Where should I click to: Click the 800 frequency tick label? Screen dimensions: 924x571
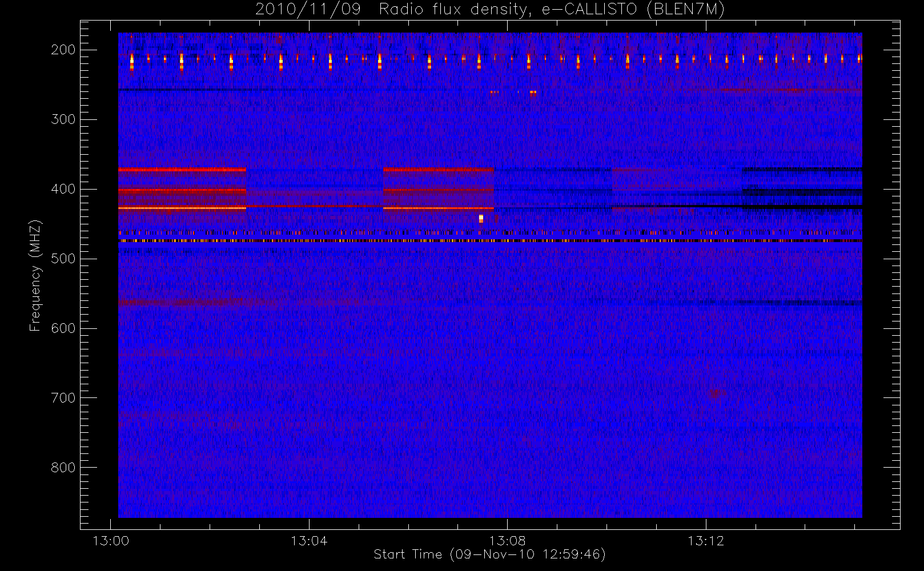tap(63, 468)
